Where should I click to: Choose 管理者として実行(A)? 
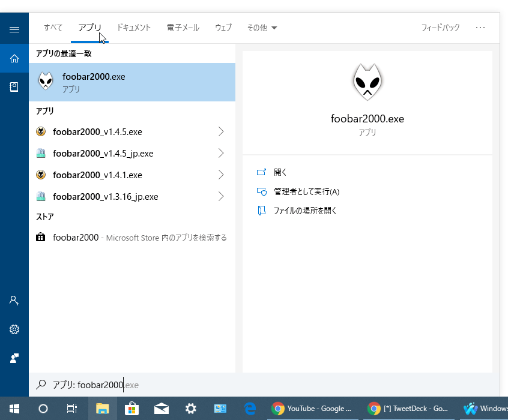(x=306, y=192)
